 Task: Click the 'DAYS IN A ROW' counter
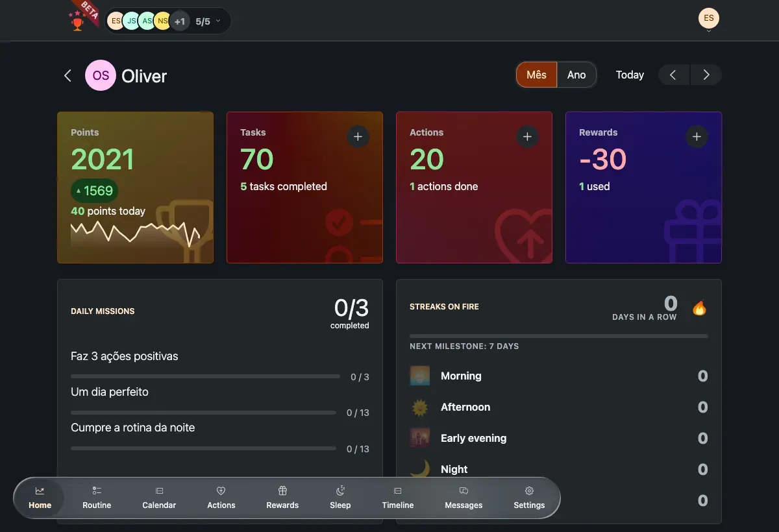pos(644,308)
